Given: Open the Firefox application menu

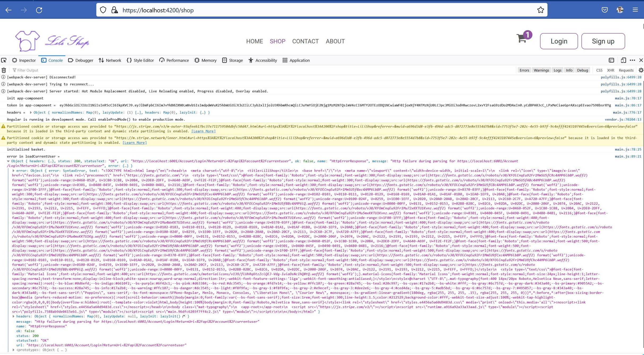Looking at the screenshot, I should click(x=635, y=10).
